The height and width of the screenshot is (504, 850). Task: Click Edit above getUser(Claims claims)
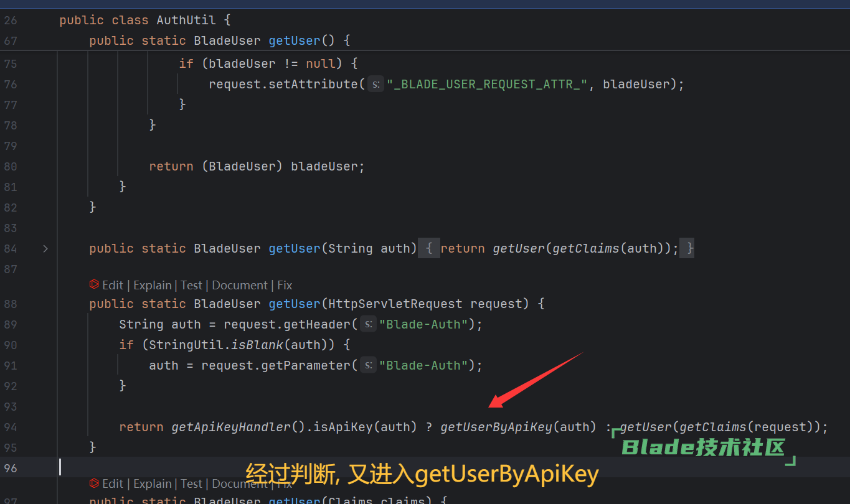tap(113, 483)
